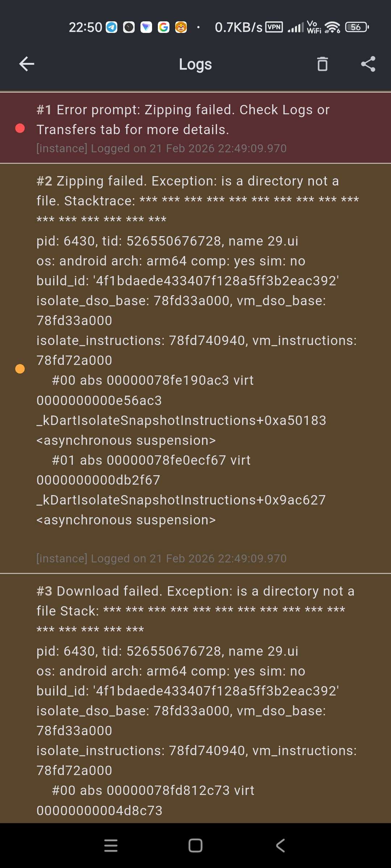Tap the red error dot on log #1
Image resolution: width=391 pixels, height=868 pixels.
tap(20, 128)
